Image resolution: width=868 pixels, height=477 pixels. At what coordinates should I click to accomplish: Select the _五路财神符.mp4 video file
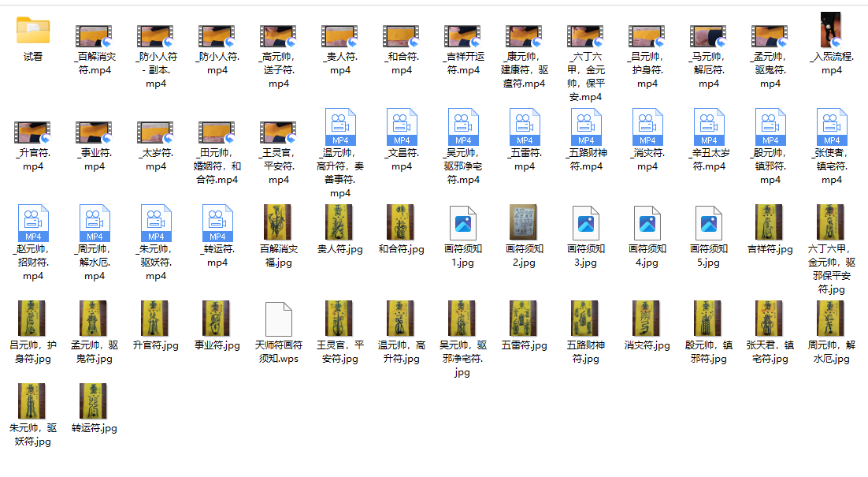click(x=586, y=128)
